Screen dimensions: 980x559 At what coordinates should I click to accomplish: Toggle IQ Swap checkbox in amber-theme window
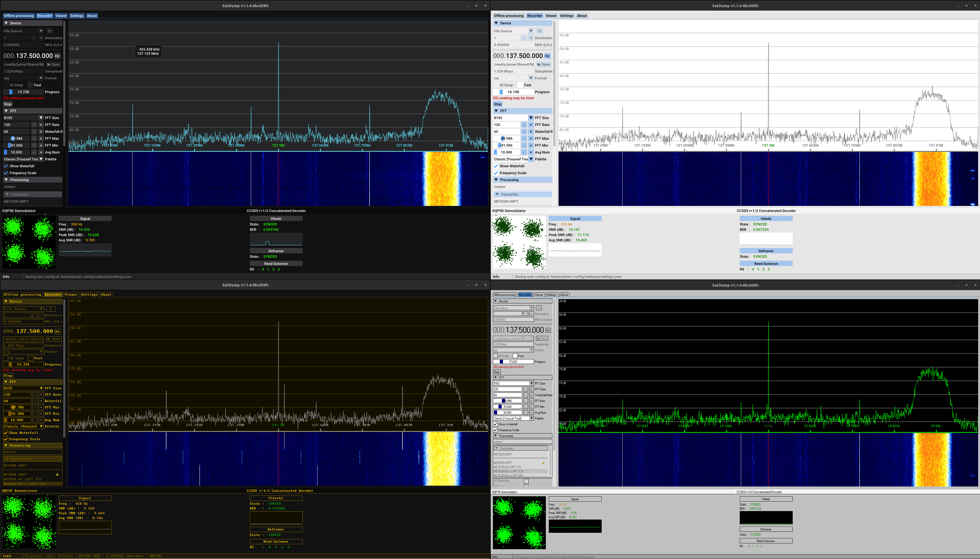click(5, 358)
